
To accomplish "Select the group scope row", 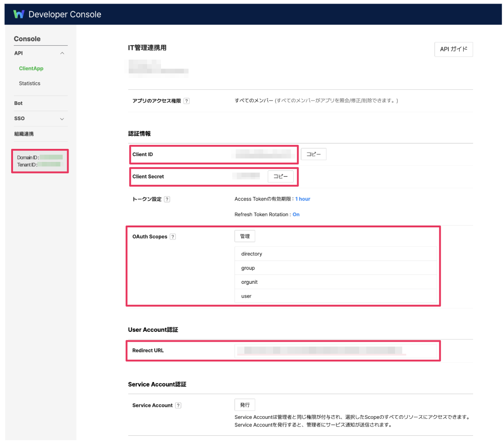I will pos(336,268).
